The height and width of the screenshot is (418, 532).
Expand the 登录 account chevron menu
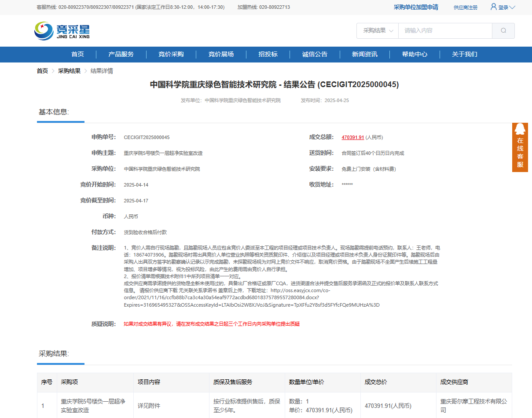point(513,7)
